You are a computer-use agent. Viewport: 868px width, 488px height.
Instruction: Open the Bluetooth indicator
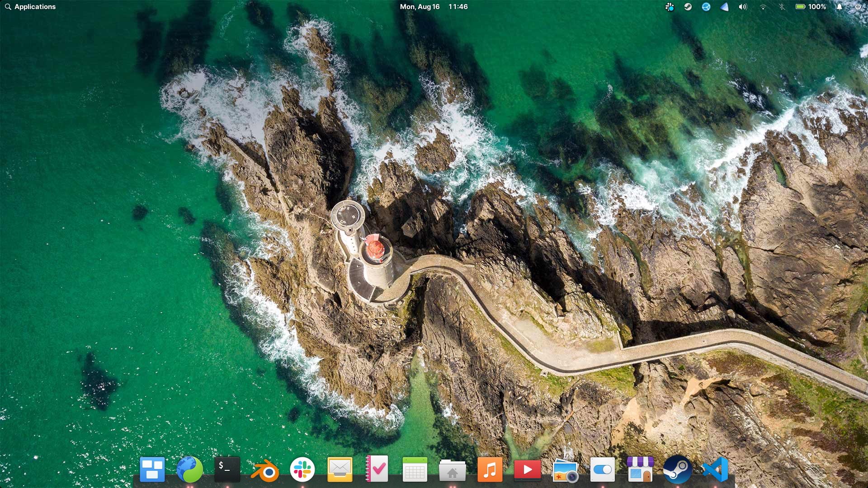click(782, 7)
